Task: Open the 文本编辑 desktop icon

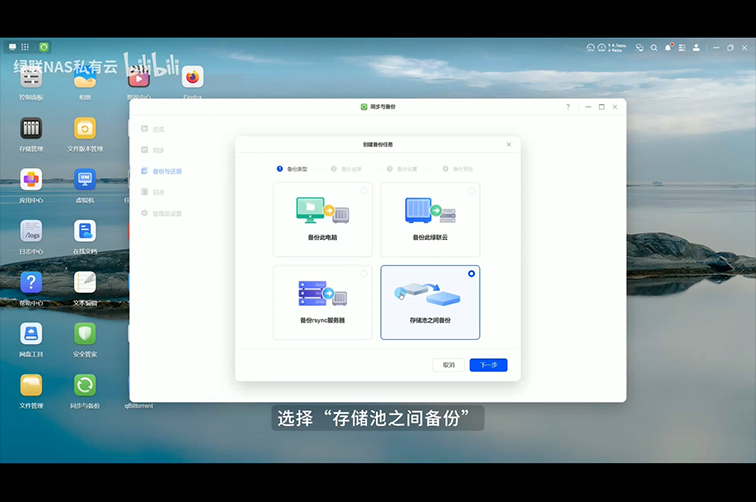Action: (85, 283)
